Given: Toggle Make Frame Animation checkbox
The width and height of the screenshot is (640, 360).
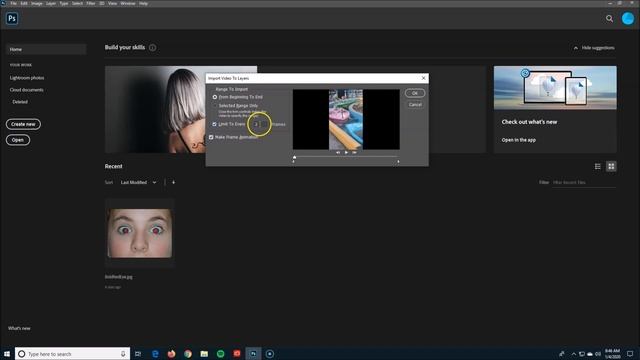Looking at the screenshot, I should tap(211, 137).
